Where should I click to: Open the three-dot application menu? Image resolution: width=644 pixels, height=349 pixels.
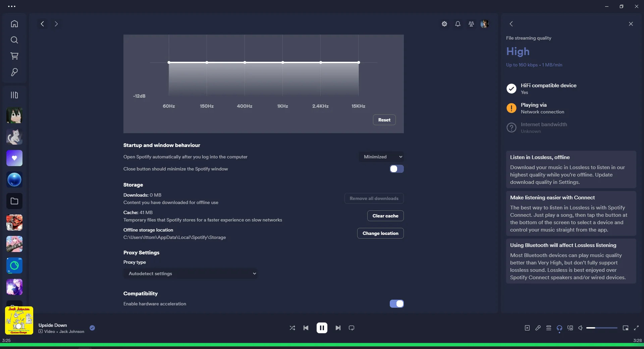click(x=12, y=6)
